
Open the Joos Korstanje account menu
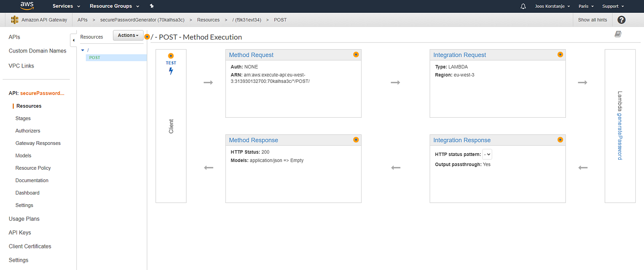[x=552, y=6]
